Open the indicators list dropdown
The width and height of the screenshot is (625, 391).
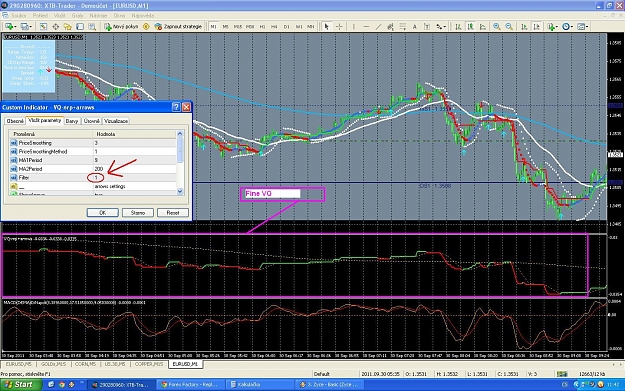tap(552, 27)
